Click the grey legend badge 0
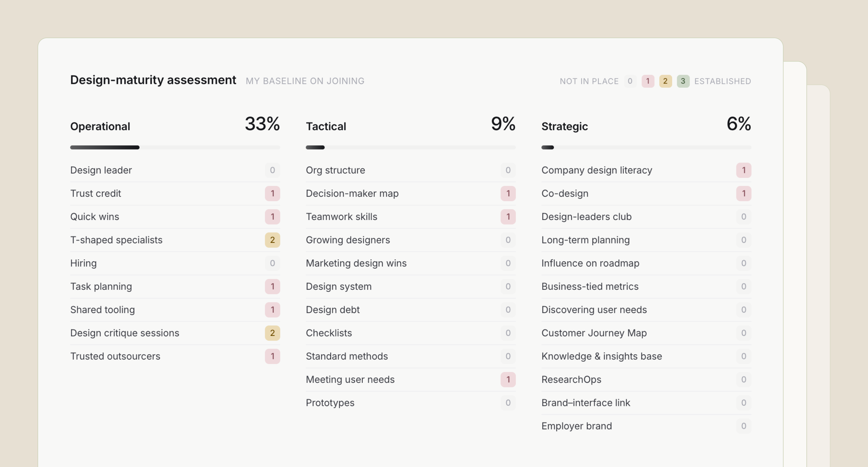 coord(630,81)
